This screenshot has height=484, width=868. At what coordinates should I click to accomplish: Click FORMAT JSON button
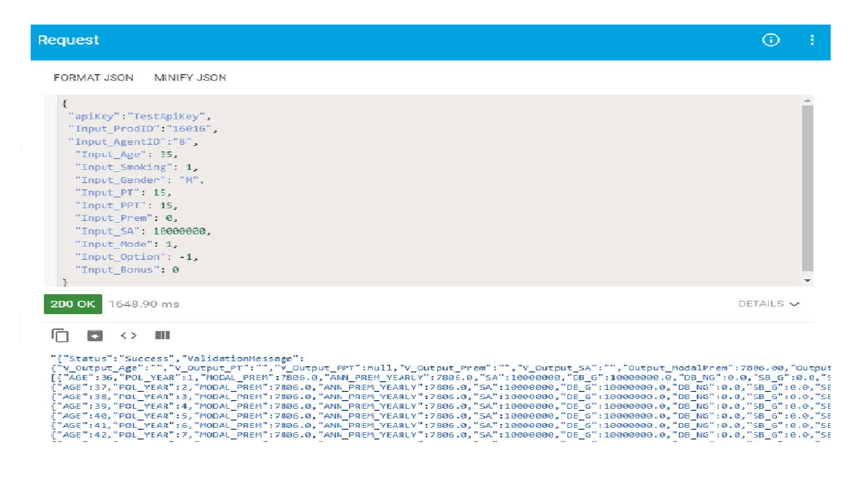tap(94, 78)
